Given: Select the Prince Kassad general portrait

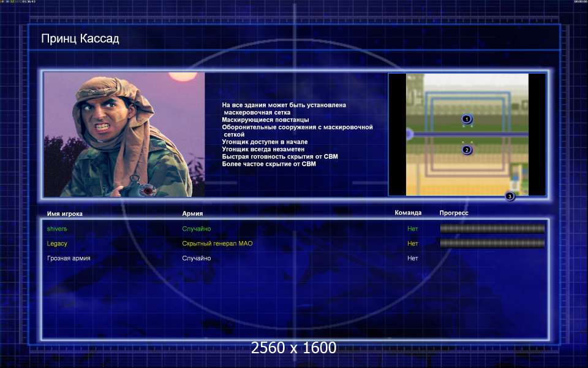Looking at the screenshot, I should [124, 134].
